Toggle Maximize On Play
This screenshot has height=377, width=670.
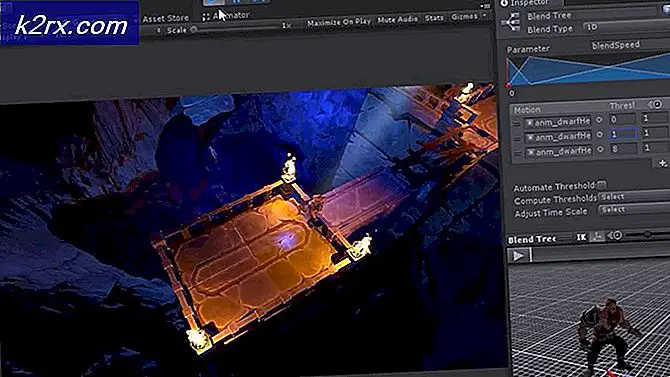click(x=339, y=22)
